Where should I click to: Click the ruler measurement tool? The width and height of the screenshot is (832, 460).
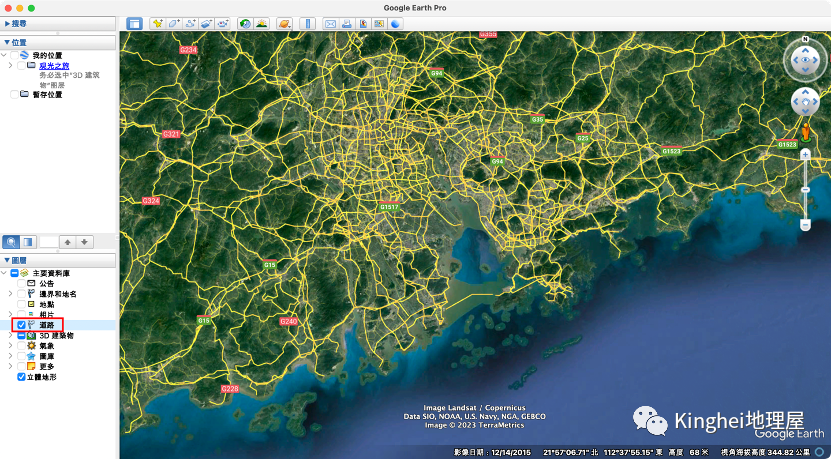(x=308, y=23)
